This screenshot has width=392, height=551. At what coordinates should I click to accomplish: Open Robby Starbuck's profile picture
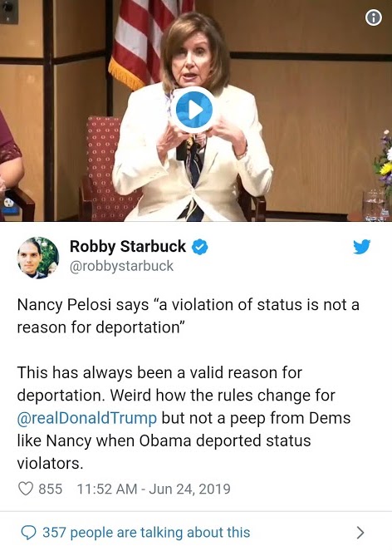tap(38, 258)
